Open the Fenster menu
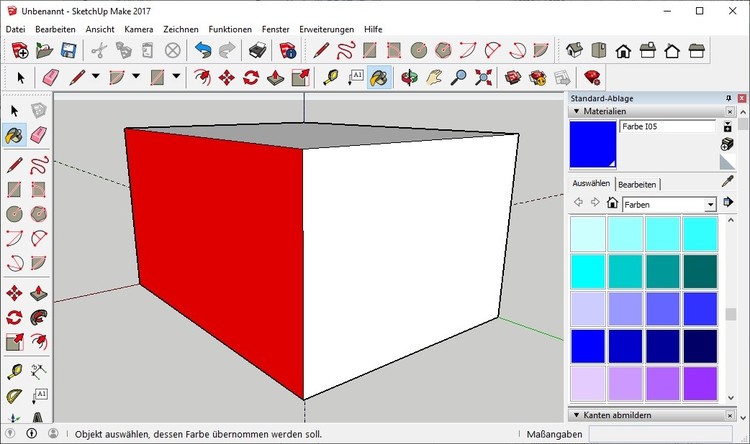This screenshot has width=750, height=444. tap(276, 29)
